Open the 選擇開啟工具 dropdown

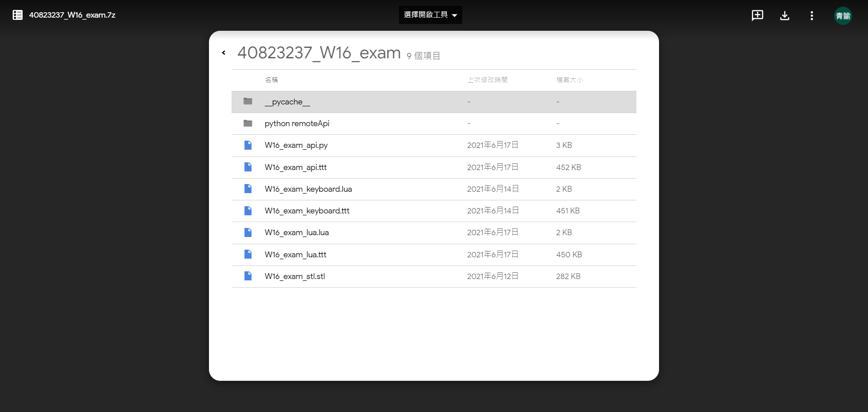point(430,15)
